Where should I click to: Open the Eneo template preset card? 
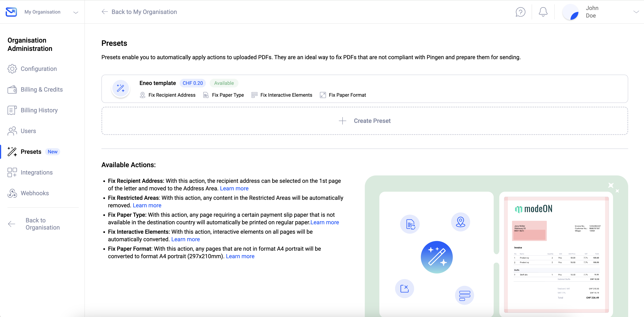[364, 89]
